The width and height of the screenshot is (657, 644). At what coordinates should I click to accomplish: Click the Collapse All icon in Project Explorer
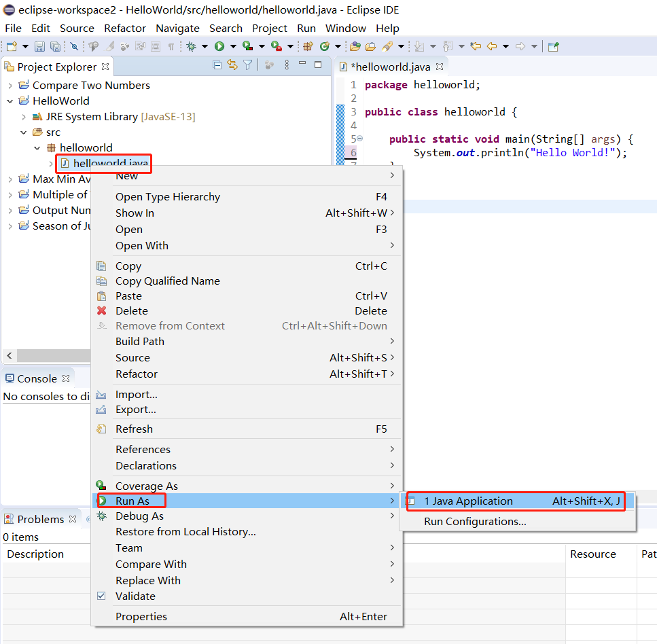217,65
